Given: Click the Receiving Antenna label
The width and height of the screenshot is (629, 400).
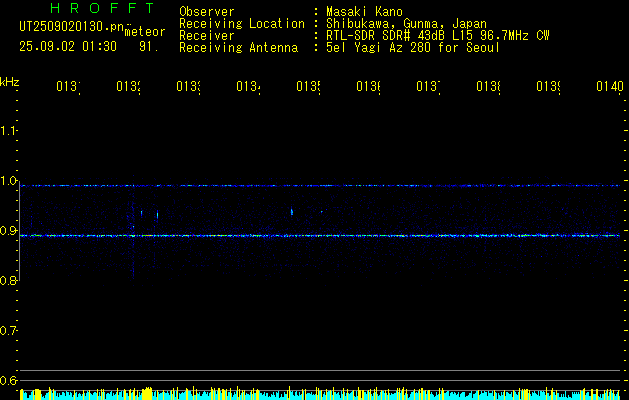Looking at the screenshot, I should (x=238, y=48).
